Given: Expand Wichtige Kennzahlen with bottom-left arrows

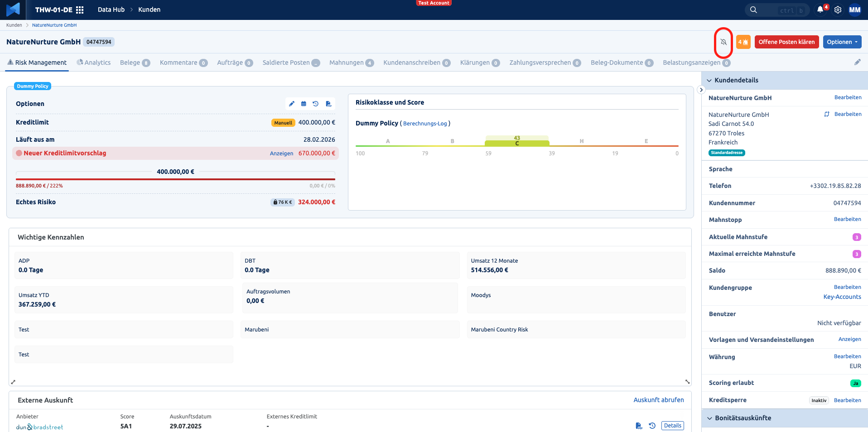Looking at the screenshot, I should 13,382.
